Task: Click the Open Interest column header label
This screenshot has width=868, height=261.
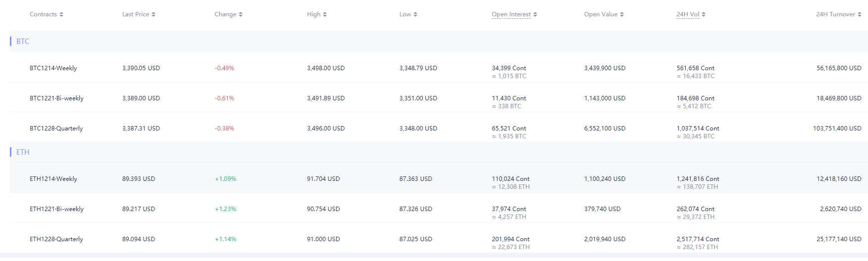Action: [511, 14]
